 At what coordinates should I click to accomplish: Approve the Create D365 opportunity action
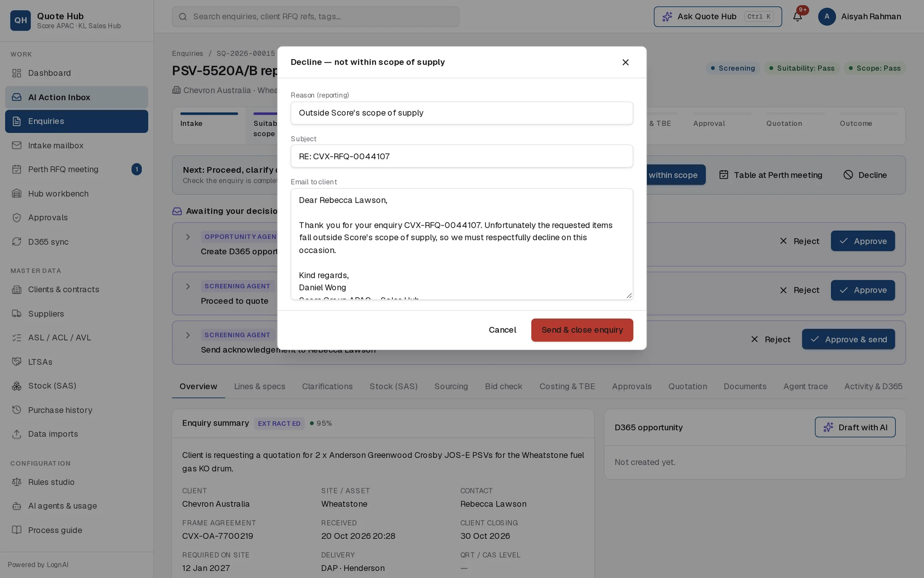point(863,241)
